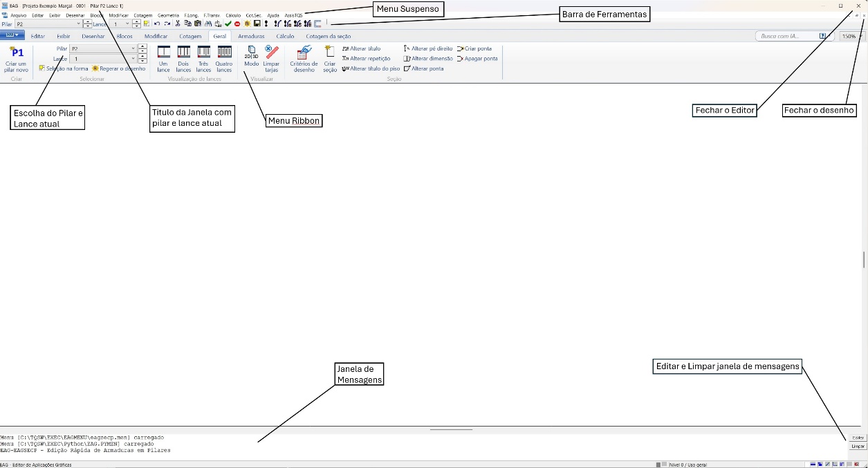
Task: Click diagonal line icon in status bar
Action: point(828,465)
